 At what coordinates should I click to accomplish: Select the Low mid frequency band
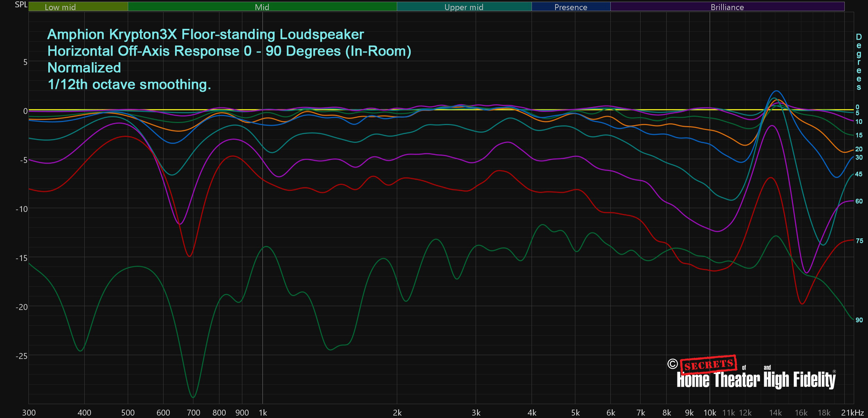tap(78, 7)
